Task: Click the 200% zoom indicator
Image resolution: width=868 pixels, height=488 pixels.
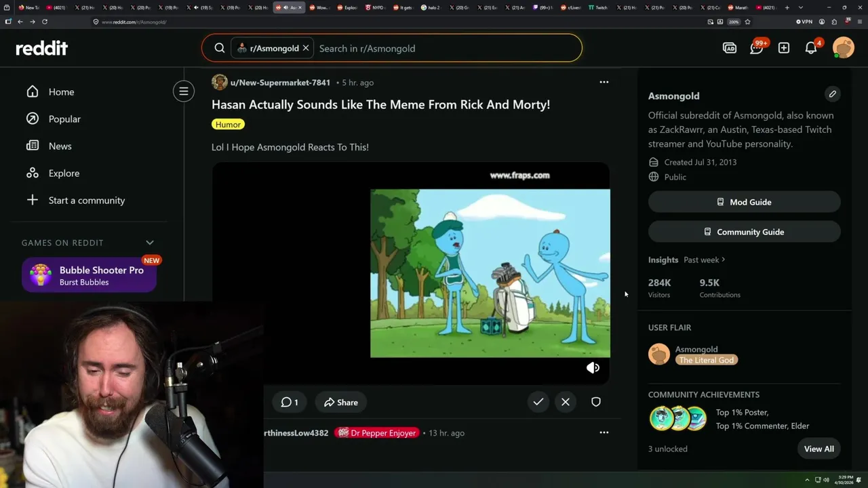Action: (x=733, y=22)
